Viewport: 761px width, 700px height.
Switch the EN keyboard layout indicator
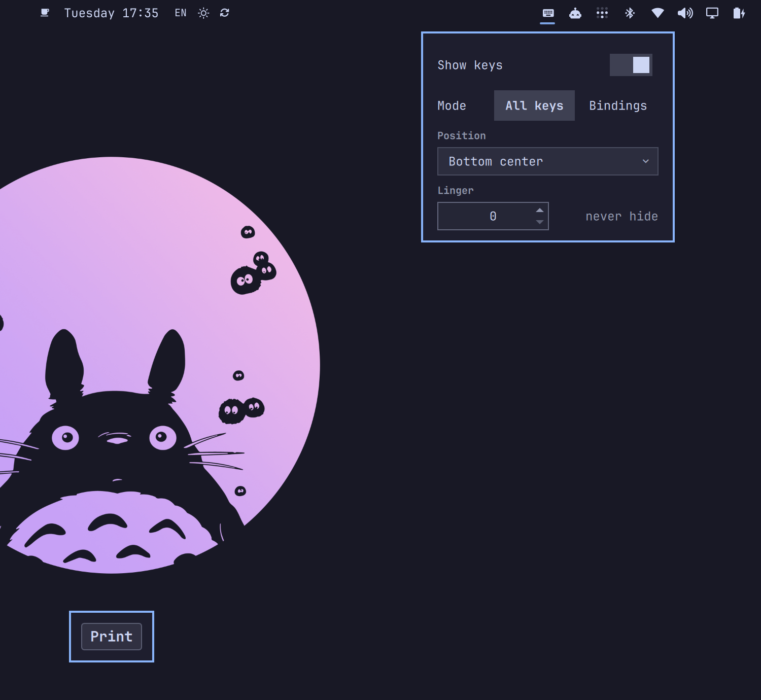[181, 13]
